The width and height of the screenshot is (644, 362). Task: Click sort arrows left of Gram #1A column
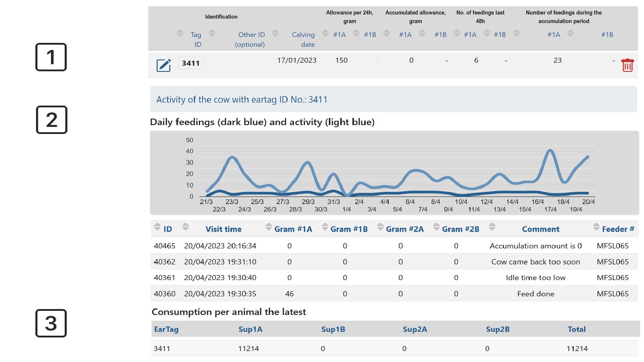click(268, 227)
